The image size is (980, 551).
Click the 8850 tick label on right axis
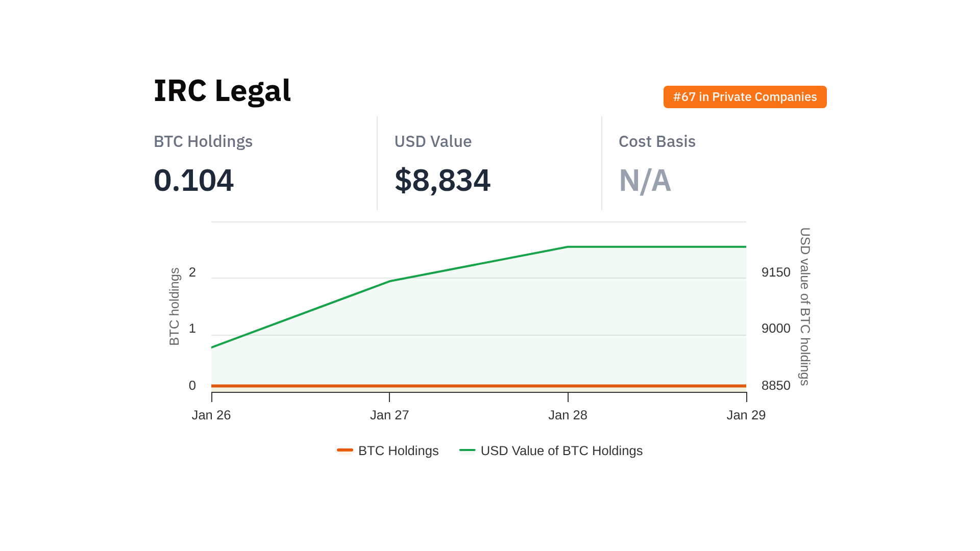pyautogui.click(x=776, y=386)
